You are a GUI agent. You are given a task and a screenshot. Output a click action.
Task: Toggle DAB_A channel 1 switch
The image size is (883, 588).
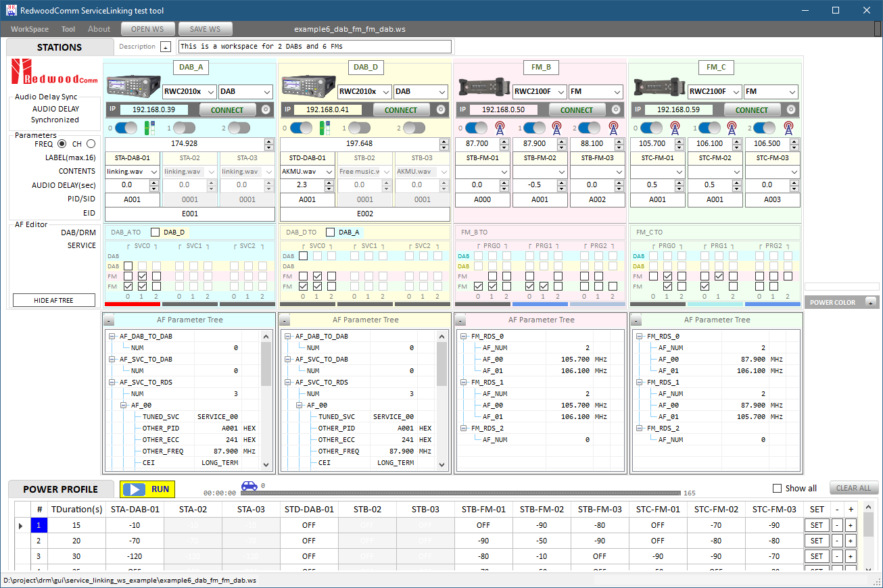click(183, 128)
